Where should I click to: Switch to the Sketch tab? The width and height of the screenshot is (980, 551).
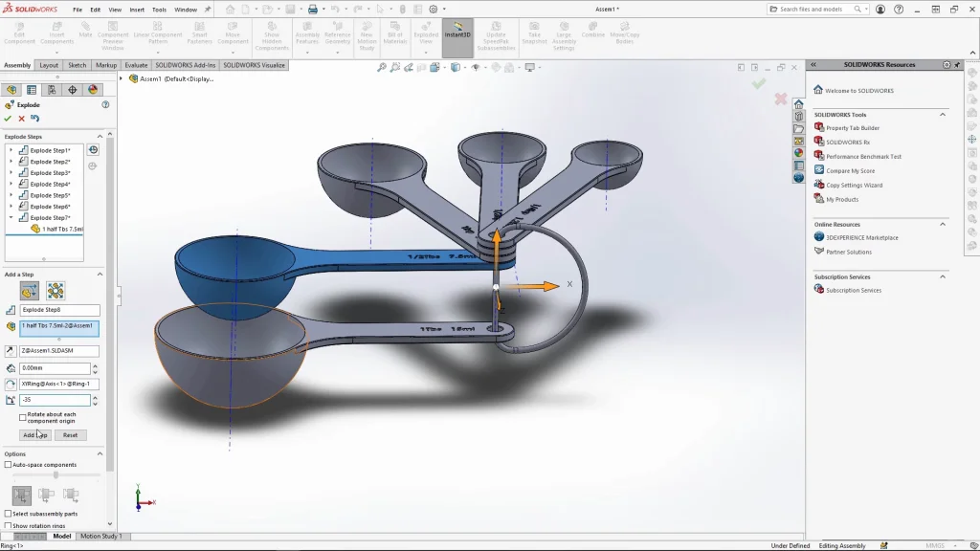pyautogui.click(x=77, y=65)
